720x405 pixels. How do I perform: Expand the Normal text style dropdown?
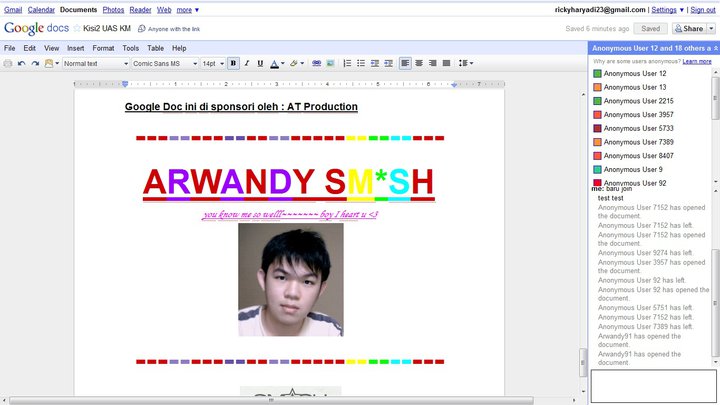click(95, 63)
